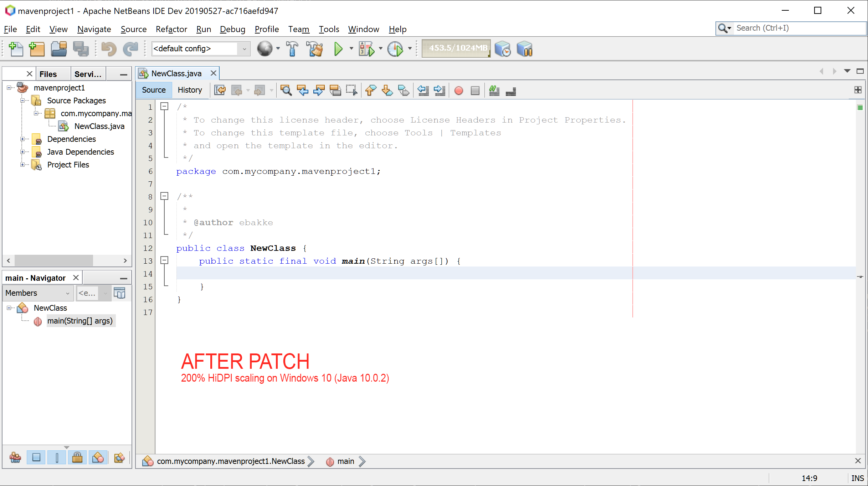Screen dimensions: 868x486
Task: Minimize the Navigator window group
Action: click(x=124, y=278)
